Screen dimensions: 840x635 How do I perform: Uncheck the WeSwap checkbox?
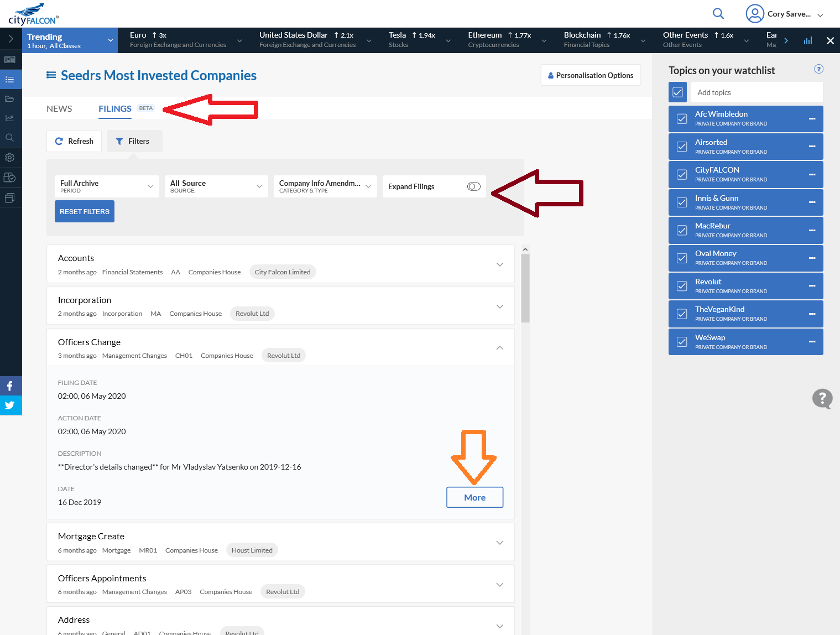[x=682, y=342]
